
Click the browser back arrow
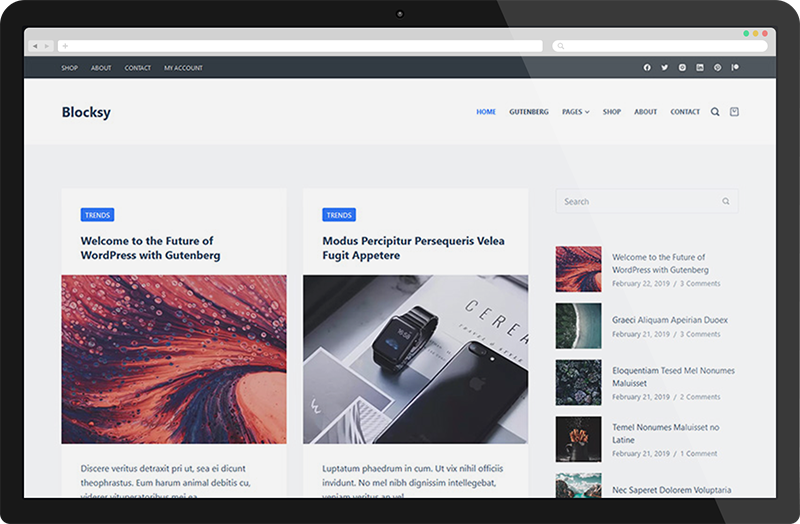point(35,46)
